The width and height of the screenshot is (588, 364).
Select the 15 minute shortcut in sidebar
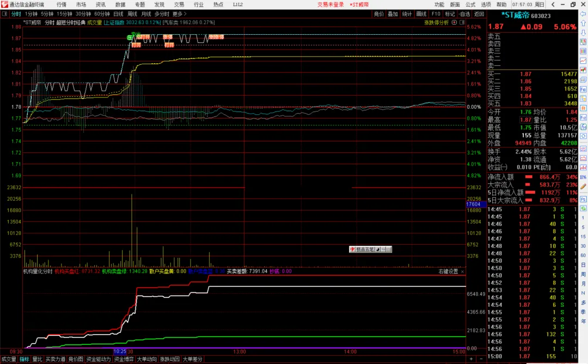(x=583, y=237)
